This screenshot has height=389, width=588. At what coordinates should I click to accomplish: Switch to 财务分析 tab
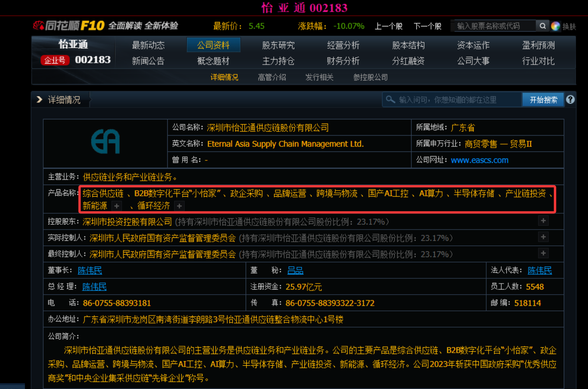click(x=343, y=61)
